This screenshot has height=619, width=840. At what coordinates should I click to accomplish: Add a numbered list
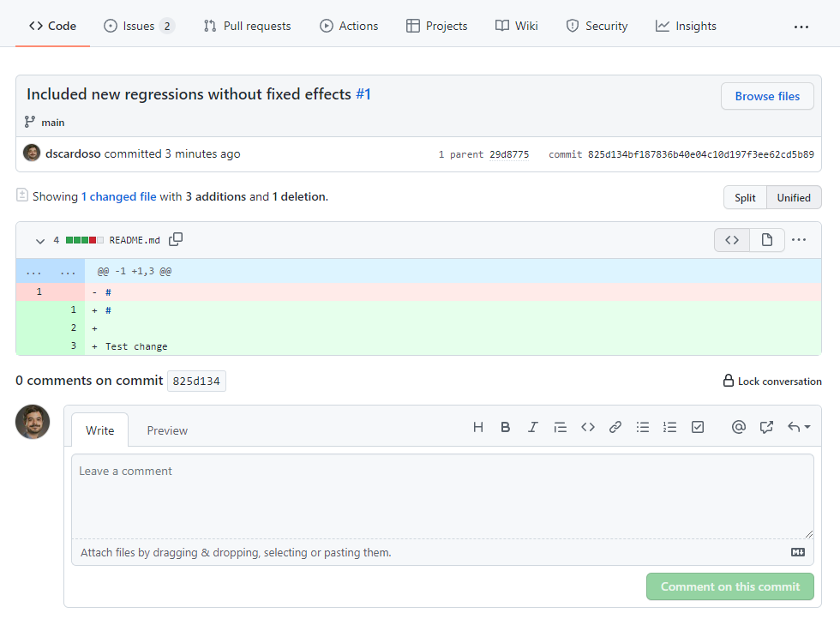point(669,427)
